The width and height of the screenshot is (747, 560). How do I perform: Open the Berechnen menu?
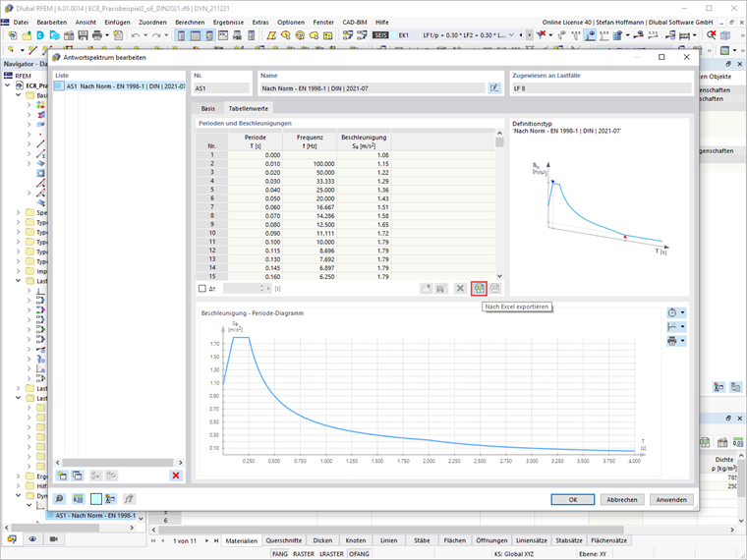(190, 23)
